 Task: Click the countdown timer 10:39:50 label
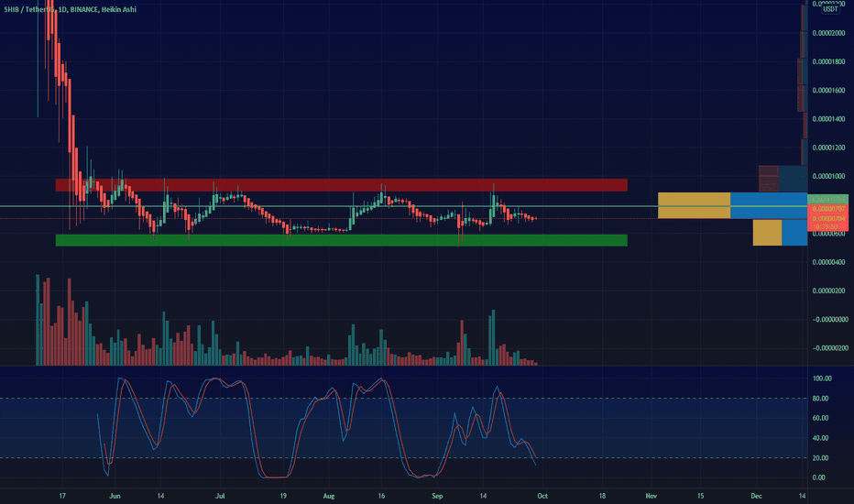(825, 226)
